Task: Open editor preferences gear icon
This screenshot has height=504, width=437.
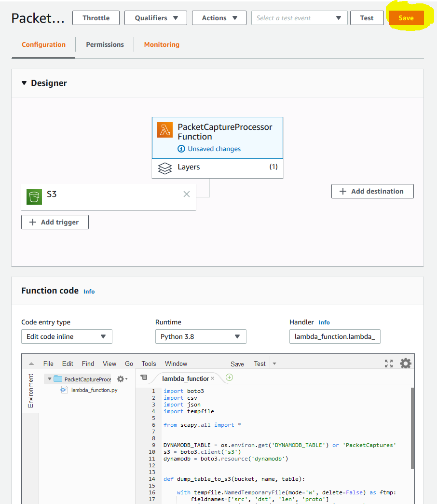Action: [406, 363]
